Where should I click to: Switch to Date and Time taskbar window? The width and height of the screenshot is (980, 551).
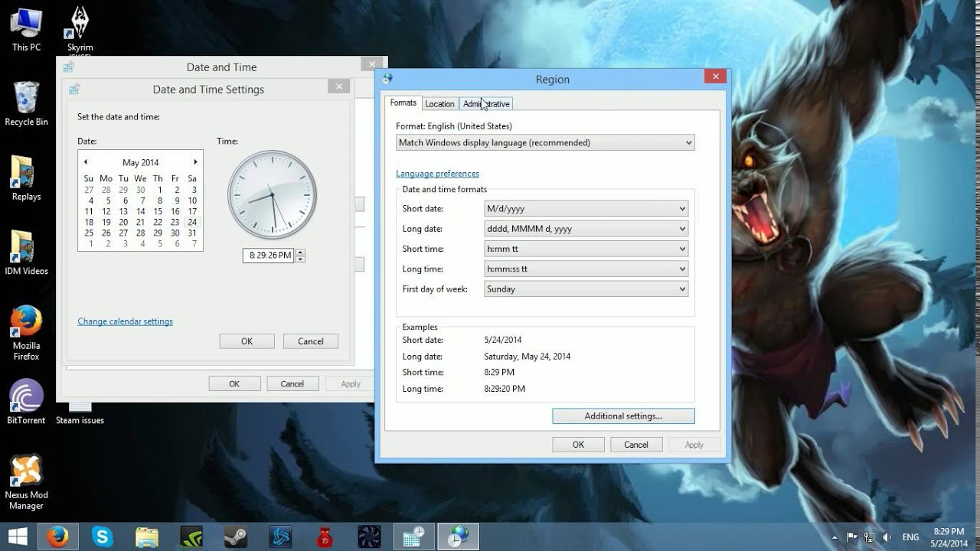coord(414,537)
